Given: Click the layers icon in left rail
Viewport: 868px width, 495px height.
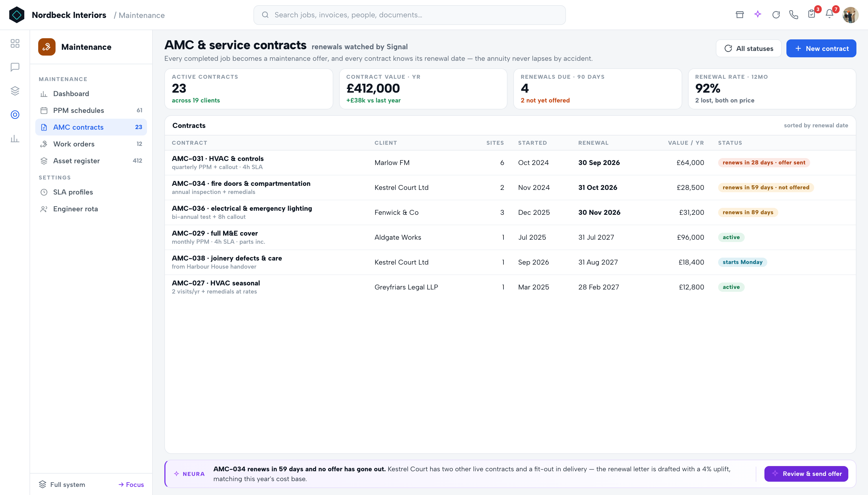Looking at the screenshot, I should (x=15, y=91).
